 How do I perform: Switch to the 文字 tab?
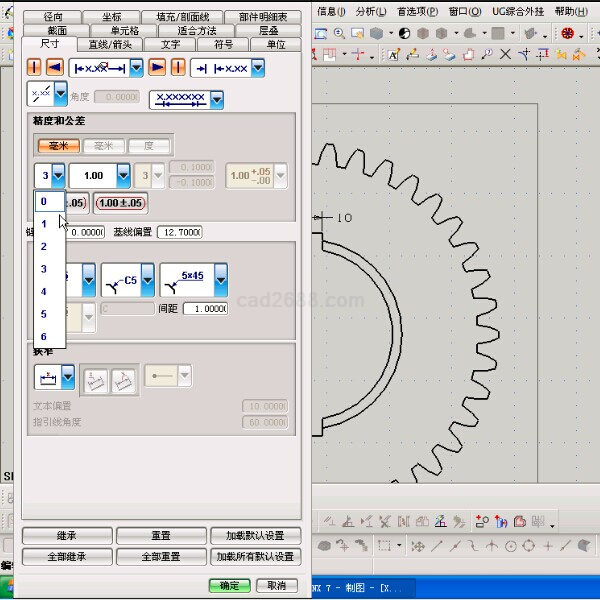tap(171, 44)
